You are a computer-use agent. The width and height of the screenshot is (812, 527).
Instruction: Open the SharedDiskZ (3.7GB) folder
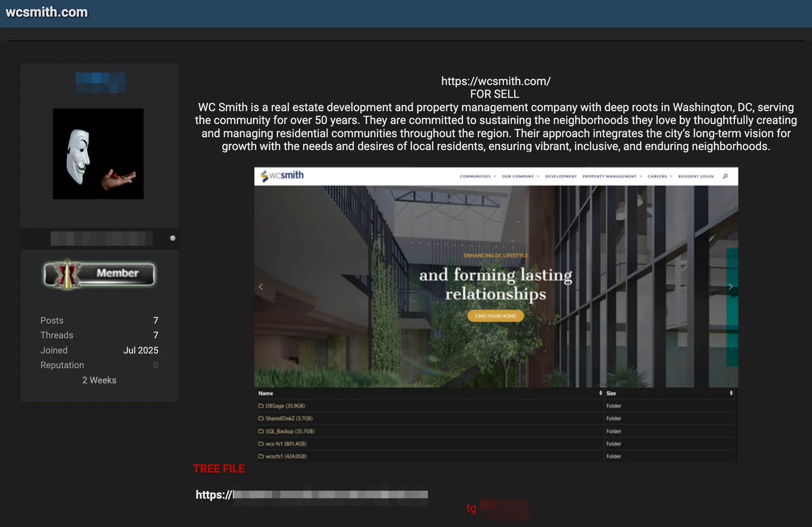(x=285, y=418)
